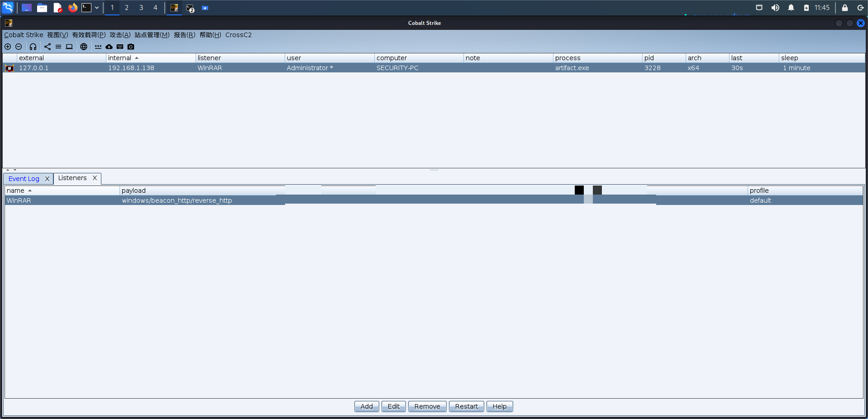Click the Help button
Viewport: 868px width, 419px height.
500,406
